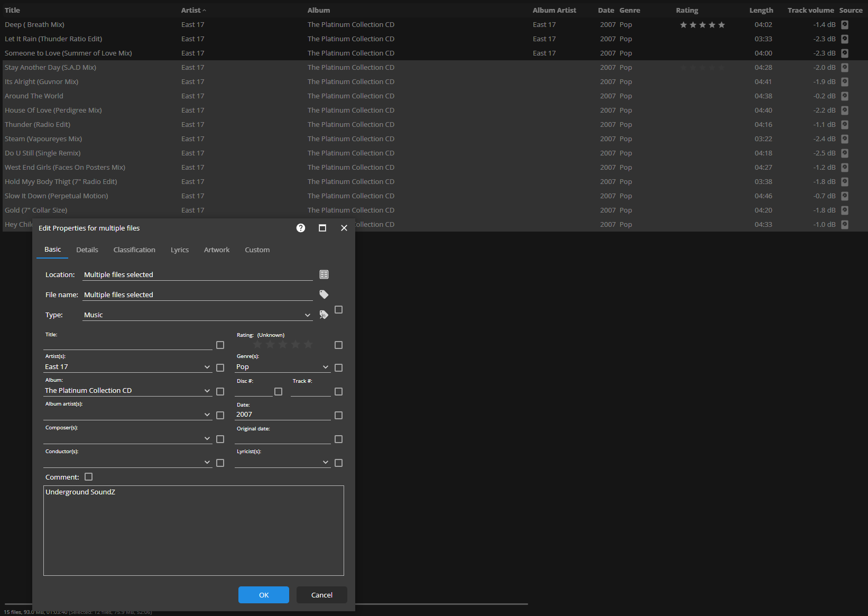Click source icon for Slow It Down row
868x616 pixels.
tap(845, 196)
